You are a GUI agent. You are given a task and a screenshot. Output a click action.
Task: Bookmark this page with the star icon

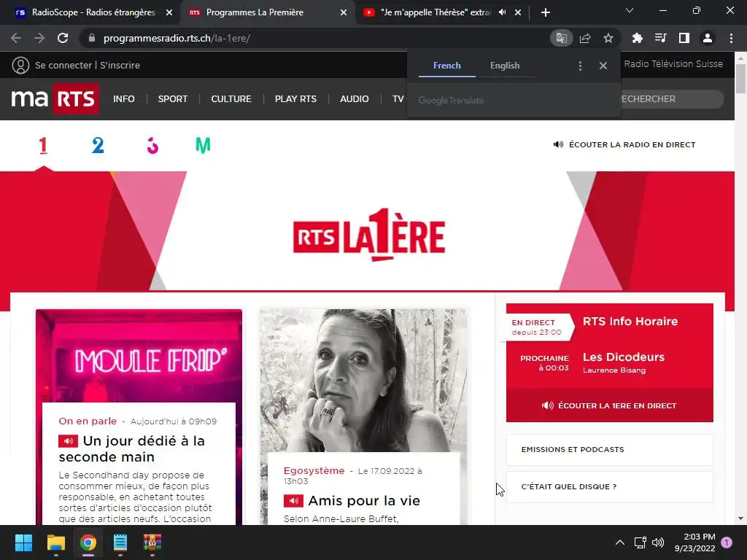pyautogui.click(x=608, y=38)
